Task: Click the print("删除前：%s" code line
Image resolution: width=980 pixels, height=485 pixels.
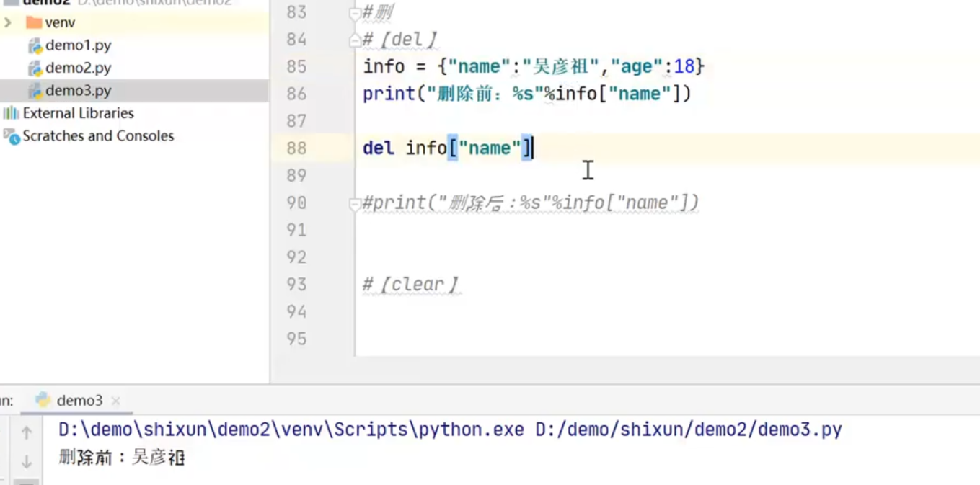Action: (527, 94)
